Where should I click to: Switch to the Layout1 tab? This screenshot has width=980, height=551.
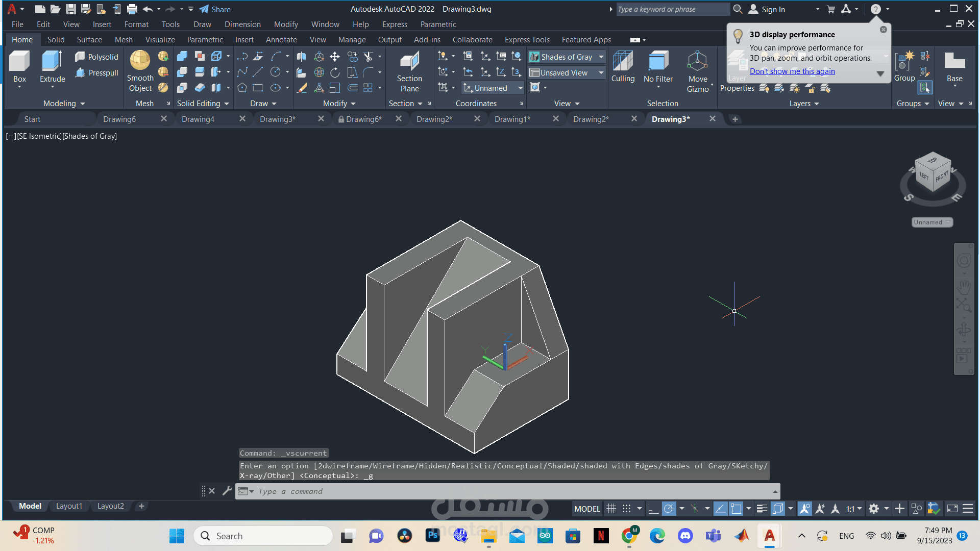69,506
